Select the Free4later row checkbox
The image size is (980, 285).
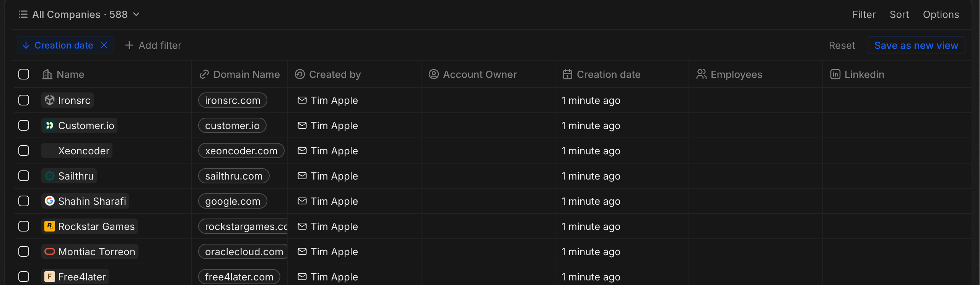pos(24,277)
